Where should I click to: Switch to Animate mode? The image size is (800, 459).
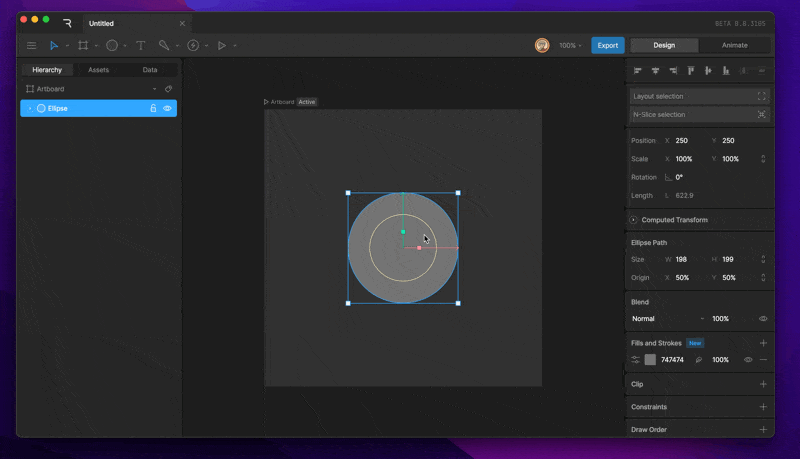[x=735, y=45]
